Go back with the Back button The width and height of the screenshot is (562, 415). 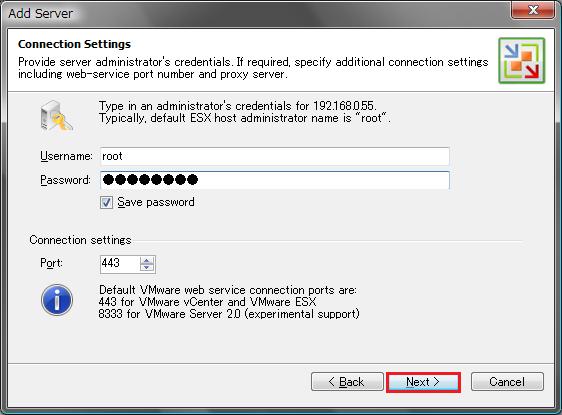(347, 382)
